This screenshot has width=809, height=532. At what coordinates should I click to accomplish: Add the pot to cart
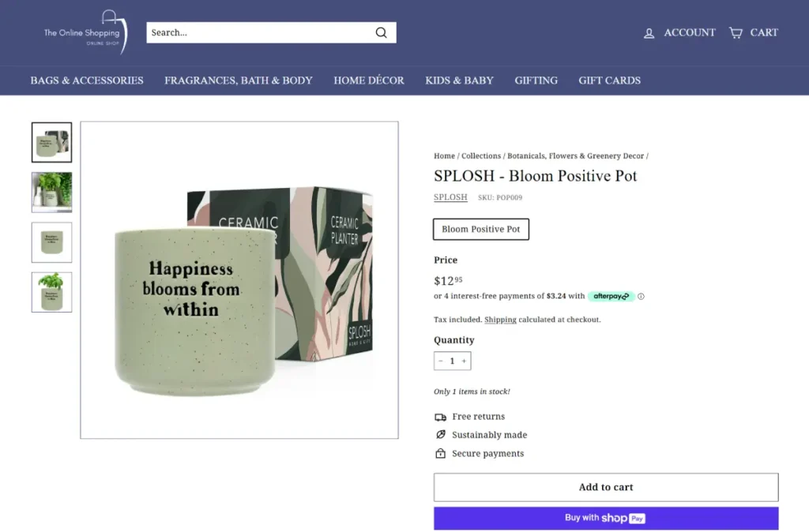(606, 487)
